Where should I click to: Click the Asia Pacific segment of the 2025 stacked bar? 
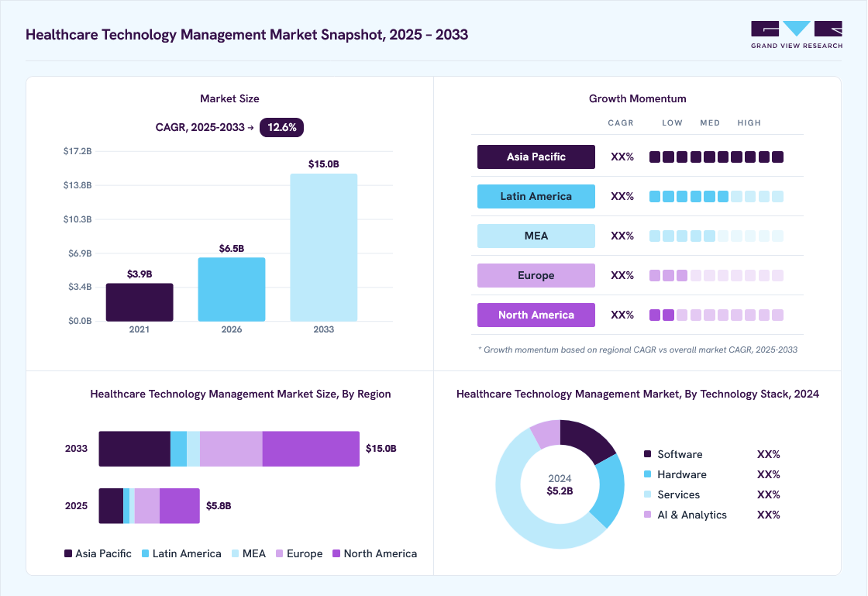112,506
